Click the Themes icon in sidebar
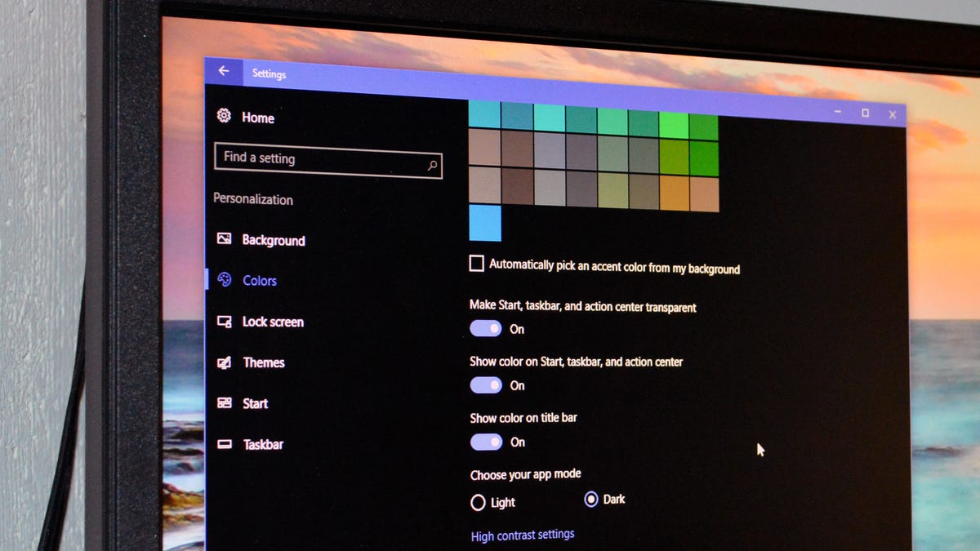The width and height of the screenshot is (980, 551). click(224, 362)
